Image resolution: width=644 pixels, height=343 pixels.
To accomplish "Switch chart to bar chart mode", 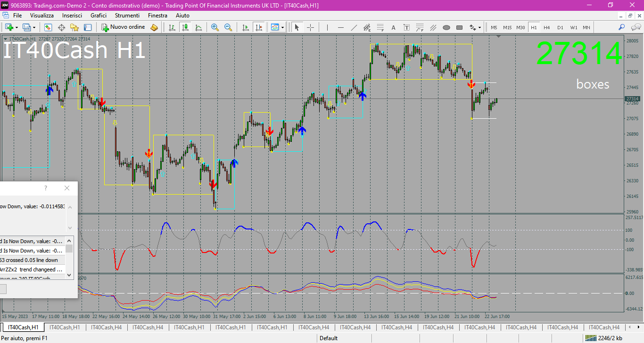I will pos(172,27).
